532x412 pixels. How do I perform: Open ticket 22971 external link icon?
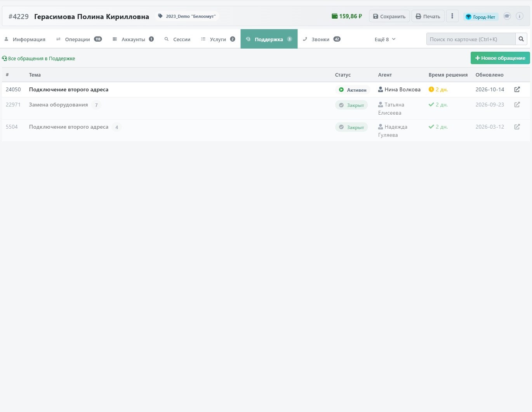517,105
